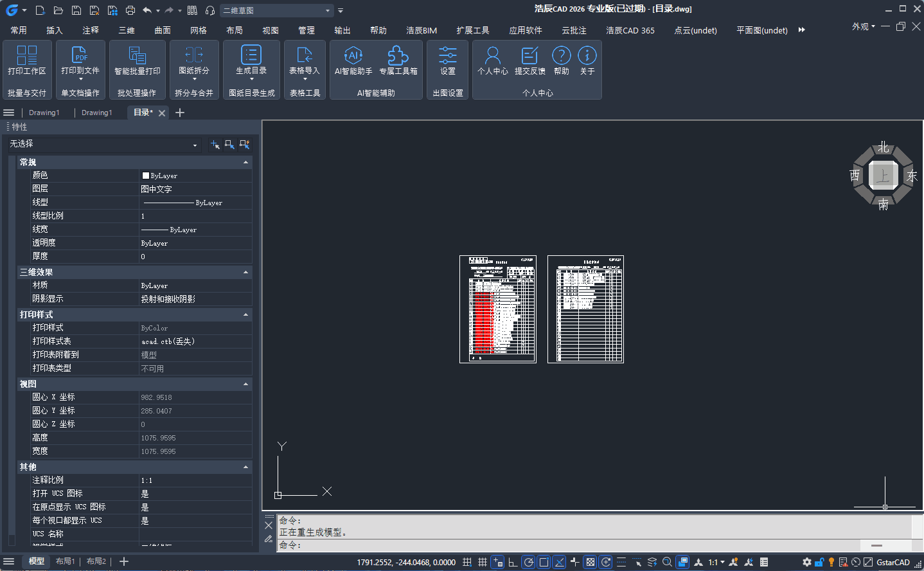Viewport: 924px width, 571px height.
Task: Open the 插入 ribbon tab
Action: pos(55,30)
